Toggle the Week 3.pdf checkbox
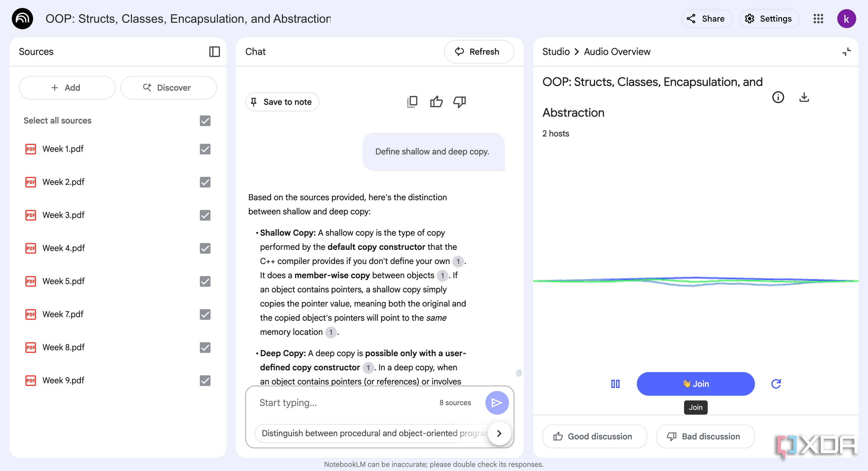Screen dimensions: 868x471 [x=205, y=215]
